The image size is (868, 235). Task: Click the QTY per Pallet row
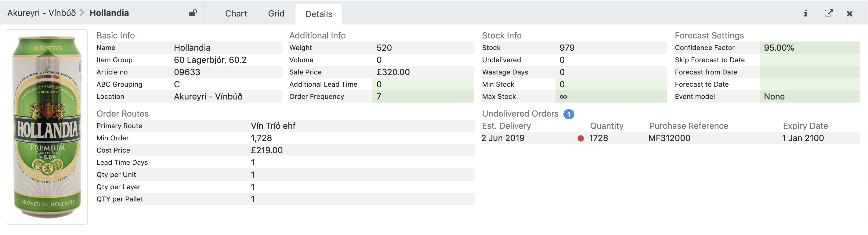pyautogui.click(x=285, y=199)
